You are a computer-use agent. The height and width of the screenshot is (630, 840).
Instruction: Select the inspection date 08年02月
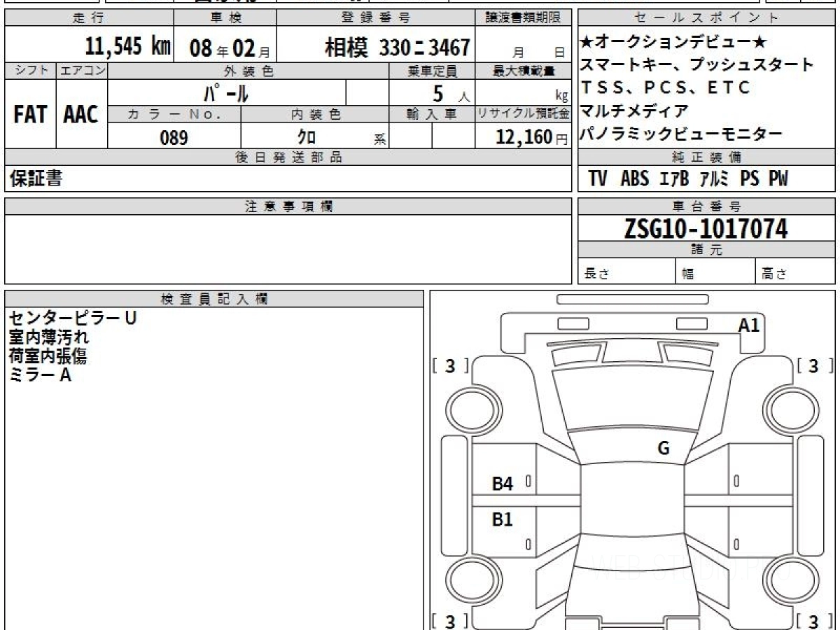coord(230,48)
